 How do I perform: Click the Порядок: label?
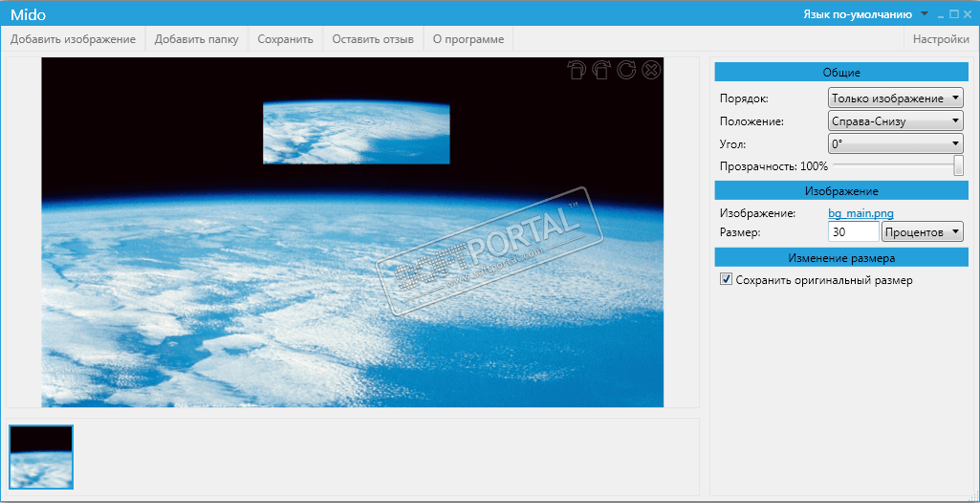click(x=745, y=98)
